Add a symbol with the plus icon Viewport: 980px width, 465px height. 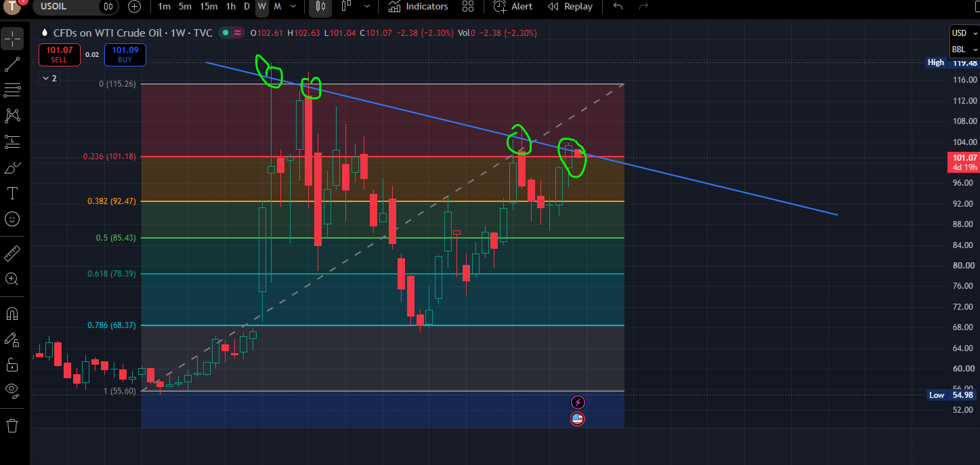point(134,7)
